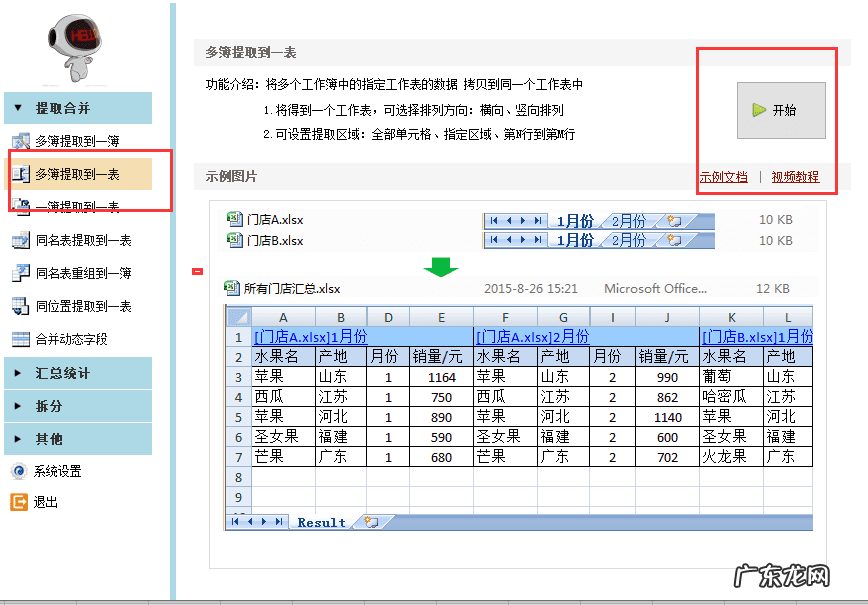This screenshot has height=605, width=868.
Task: Open the 视频教程 link
Action: point(795,177)
